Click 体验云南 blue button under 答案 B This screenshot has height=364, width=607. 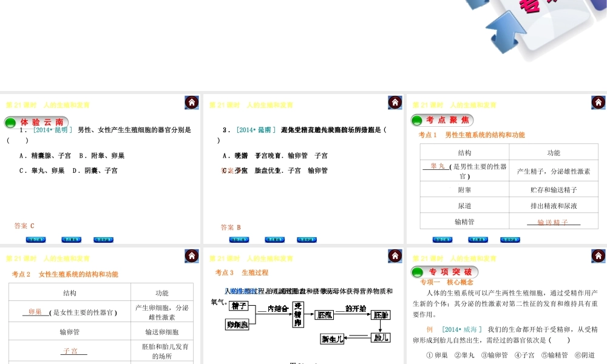point(239,240)
